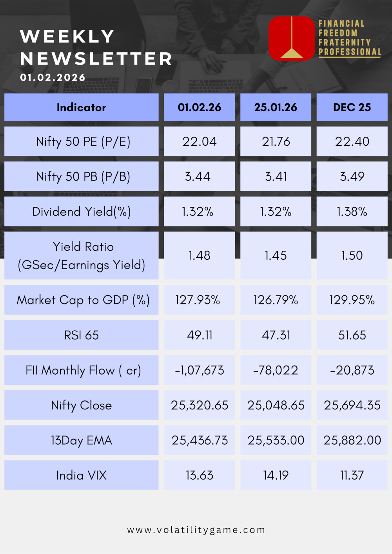Click the red Financial Freedom Fraternity logo
392x554 pixels.
292,38
